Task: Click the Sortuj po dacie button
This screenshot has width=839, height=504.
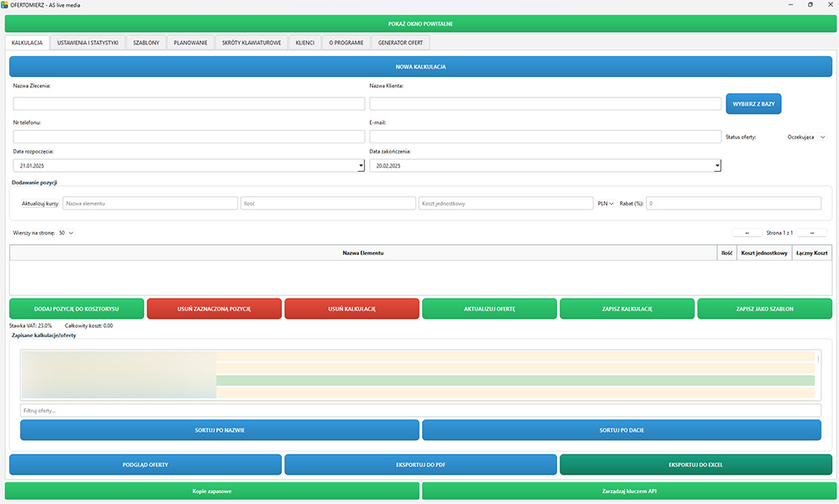Action: tap(621, 430)
